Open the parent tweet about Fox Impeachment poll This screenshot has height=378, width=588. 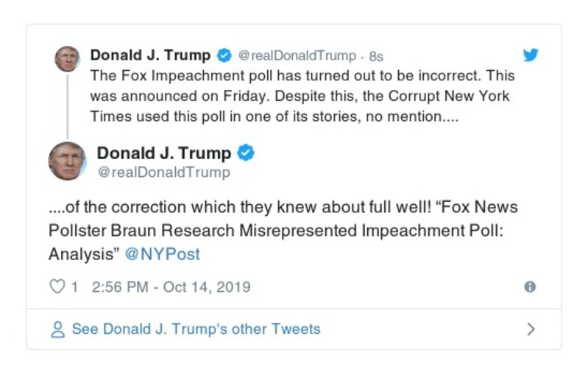pyautogui.click(x=302, y=96)
